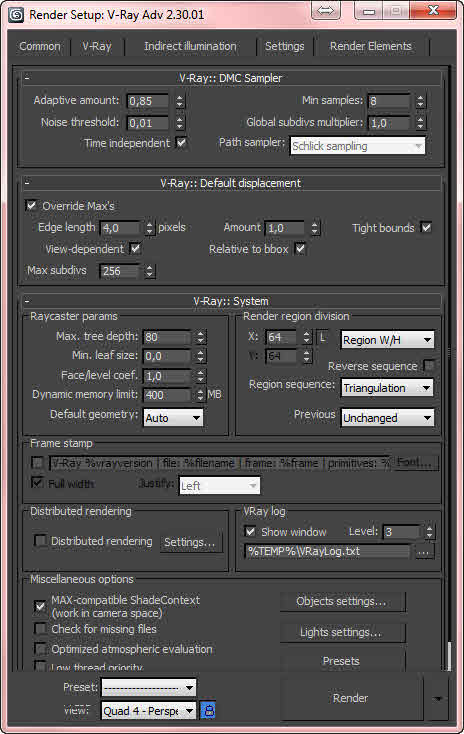Viewport: 464px width, 734px height.
Task: Open the View Quad 4 dropdown
Action: (148, 711)
